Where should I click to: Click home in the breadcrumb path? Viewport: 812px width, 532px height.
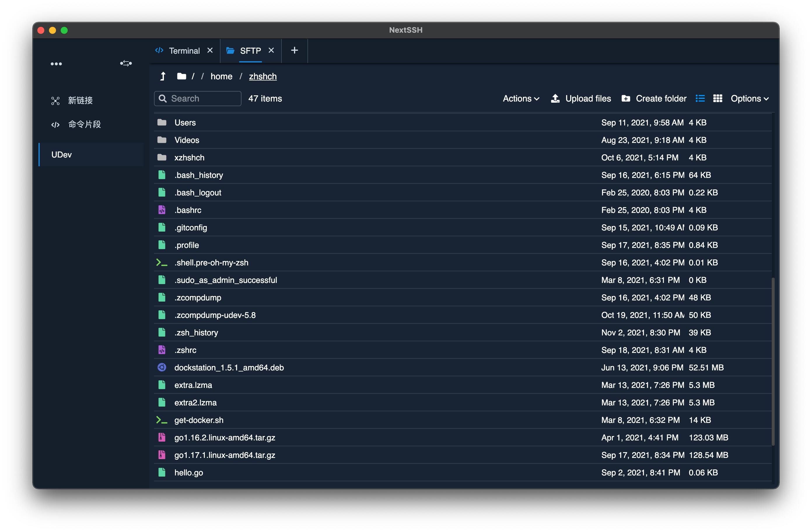[221, 76]
